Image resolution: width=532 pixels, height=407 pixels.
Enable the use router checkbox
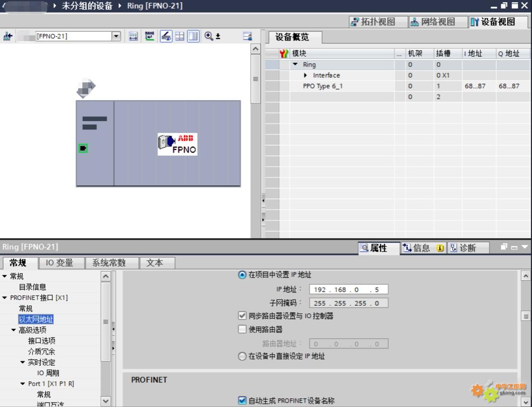[x=242, y=329]
